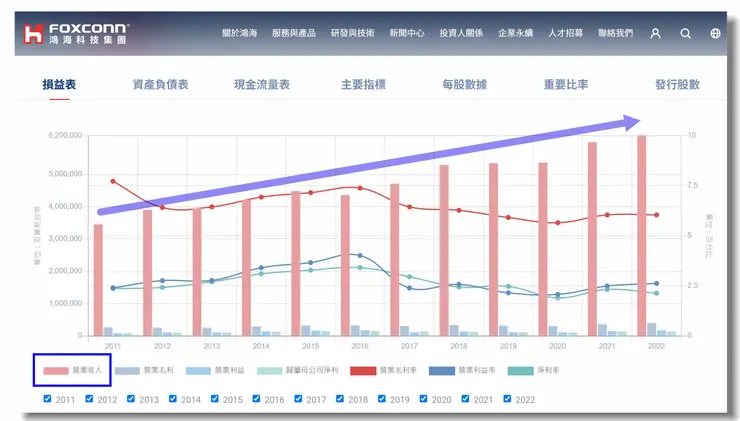Switch to the 資產負債表 tab

tap(160, 84)
